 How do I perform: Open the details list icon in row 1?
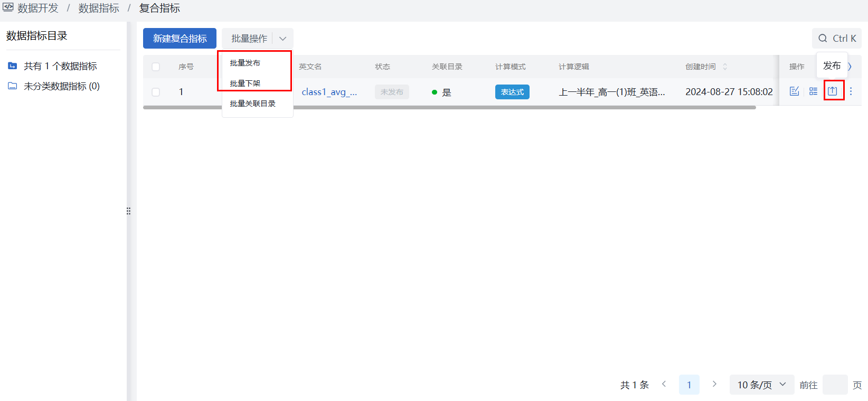tap(813, 91)
